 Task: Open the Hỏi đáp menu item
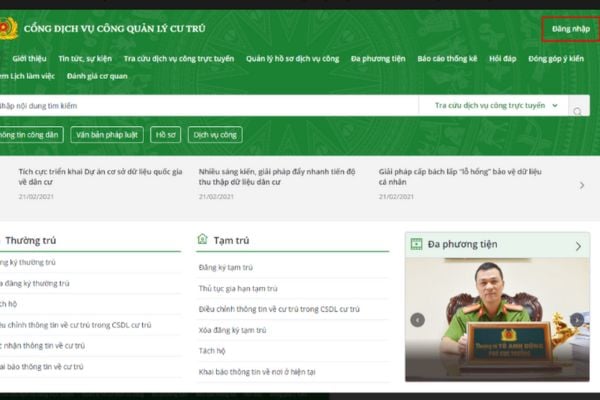tap(502, 59)
